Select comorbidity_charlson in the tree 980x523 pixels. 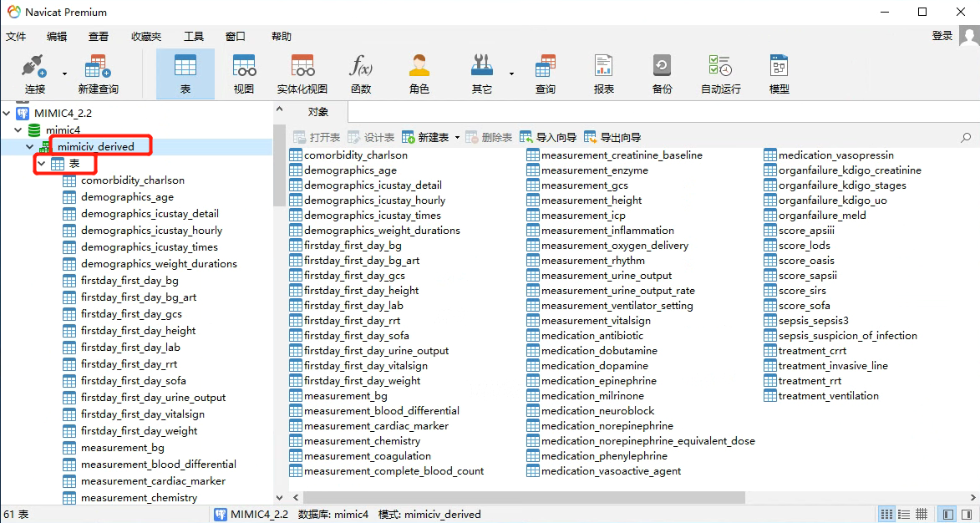133,180
